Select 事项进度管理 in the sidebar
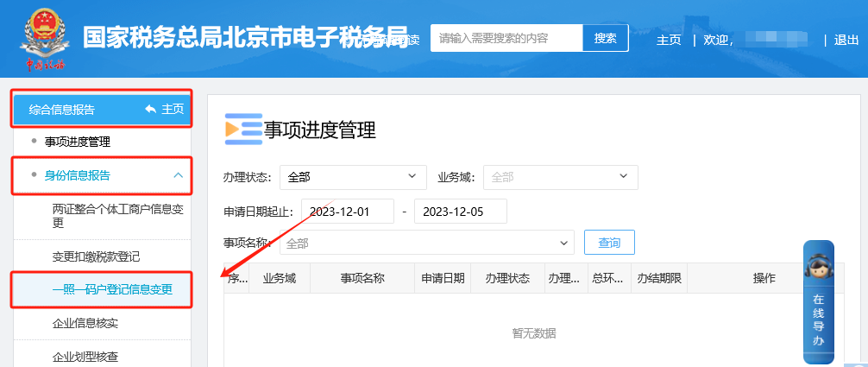Viewport: 868px width, 367px height. coord(78,142)
